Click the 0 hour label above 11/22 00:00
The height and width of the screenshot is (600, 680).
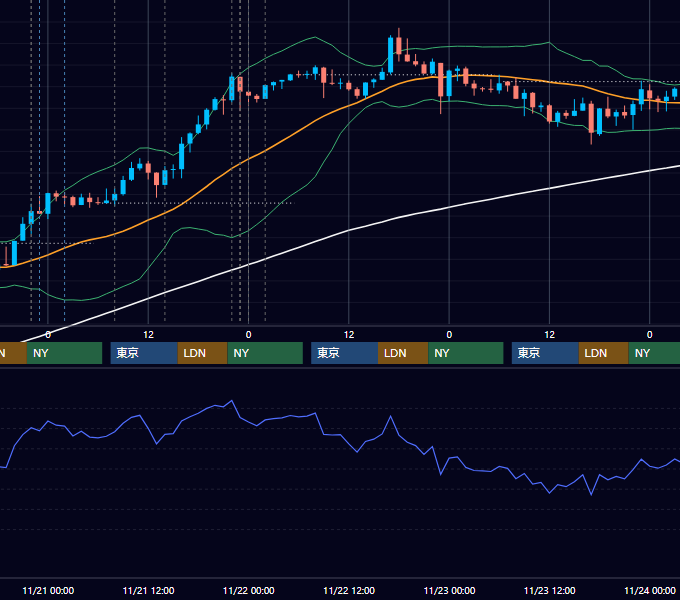point(248,335)
